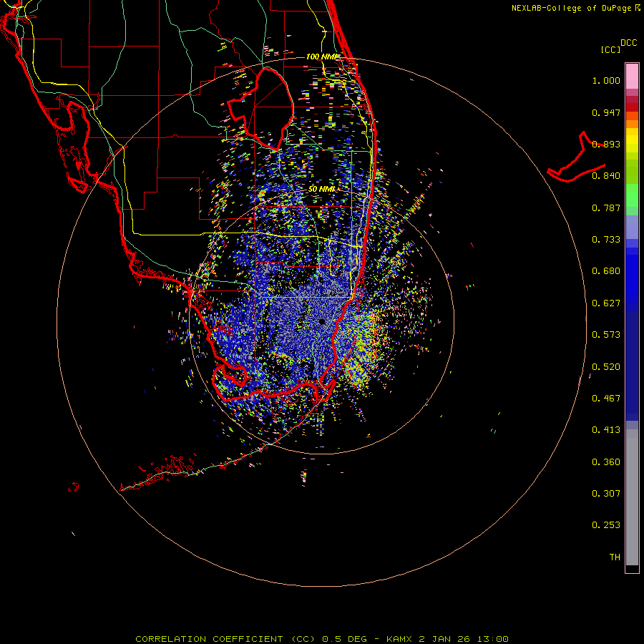Image resolution: width=644 pixels, height=644 pixels.
Task: Click the 0.5 DEG elevation text in caption
Action: [x=343, y=639]
